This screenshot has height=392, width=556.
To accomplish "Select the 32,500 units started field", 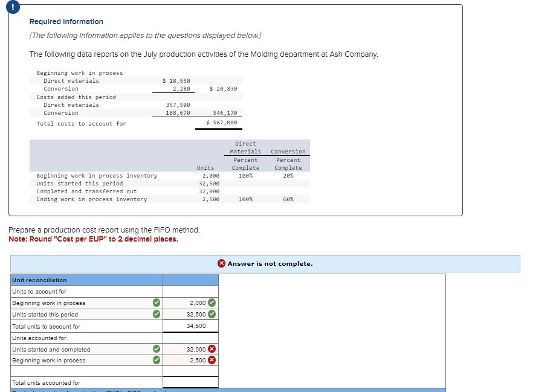I will [190, 314].
